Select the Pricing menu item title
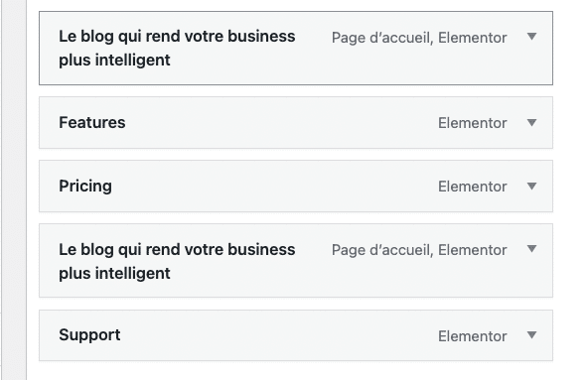588x380 pixels. point(85,187)
